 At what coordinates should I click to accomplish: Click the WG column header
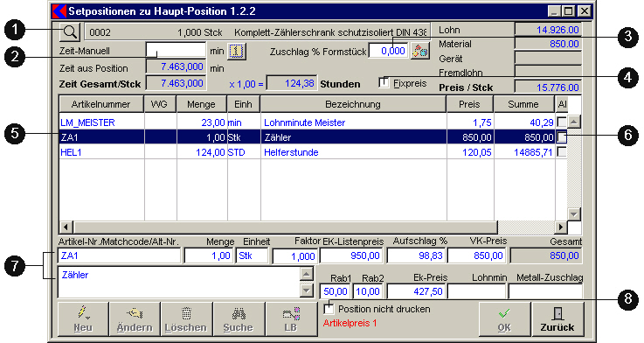tap(159, 104)
